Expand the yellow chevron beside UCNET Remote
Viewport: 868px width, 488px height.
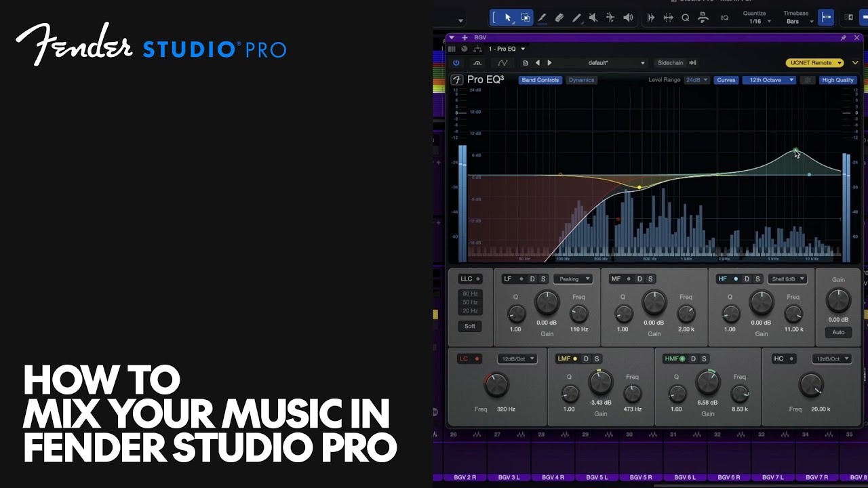(x=855, y=63)
